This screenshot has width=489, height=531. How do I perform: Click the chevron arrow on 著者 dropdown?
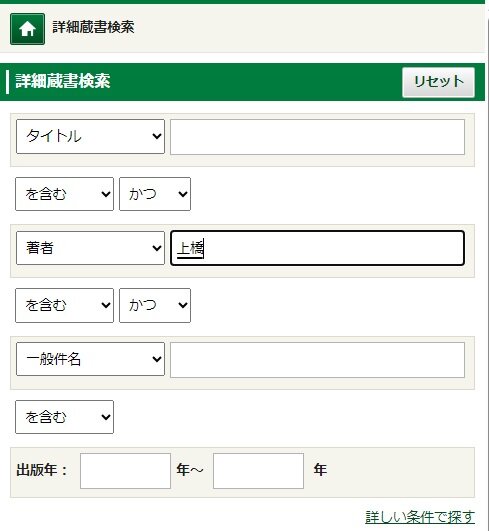click(156, 248)
